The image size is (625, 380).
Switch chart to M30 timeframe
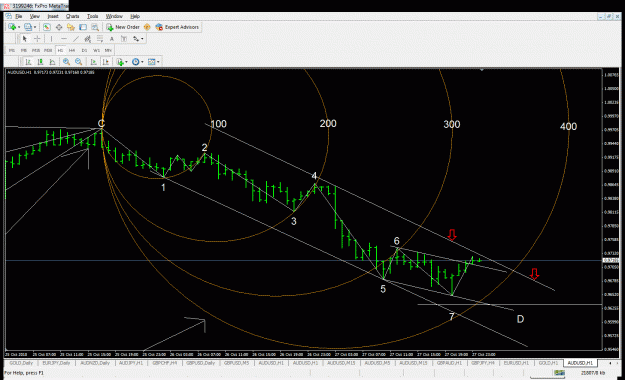pyautogui.click(x=48, y=50)
